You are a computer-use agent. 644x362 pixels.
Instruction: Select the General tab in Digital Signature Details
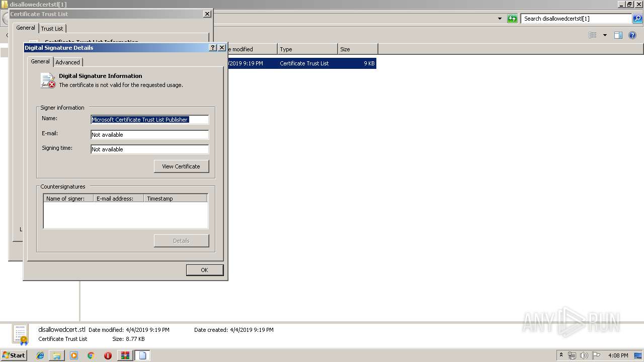(40, 61)
